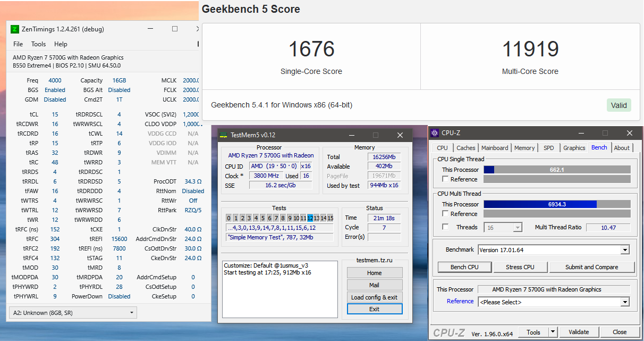Screen dimensions: 644x341
Task: Click the Close button in CPU-Z footer
Action: (620, 332)
